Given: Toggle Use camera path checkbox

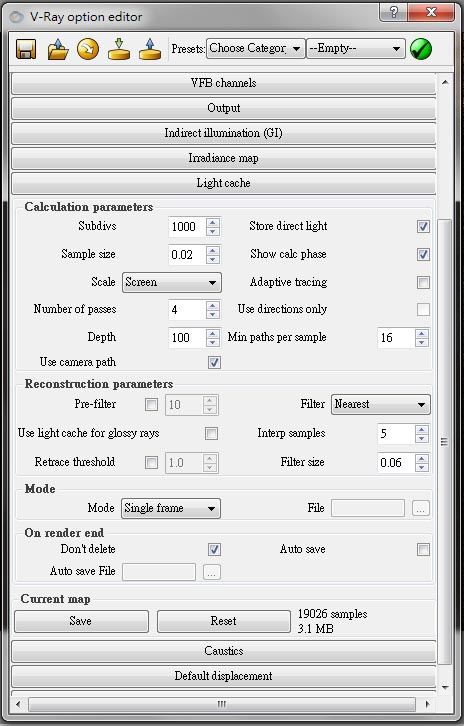Looking at the screenshot, I should tap(214, 363).
